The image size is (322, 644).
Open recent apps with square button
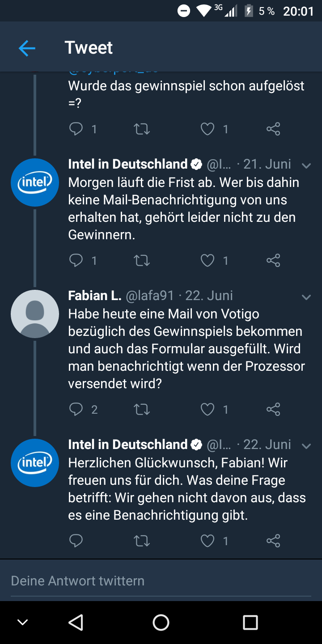pos(250,622)
